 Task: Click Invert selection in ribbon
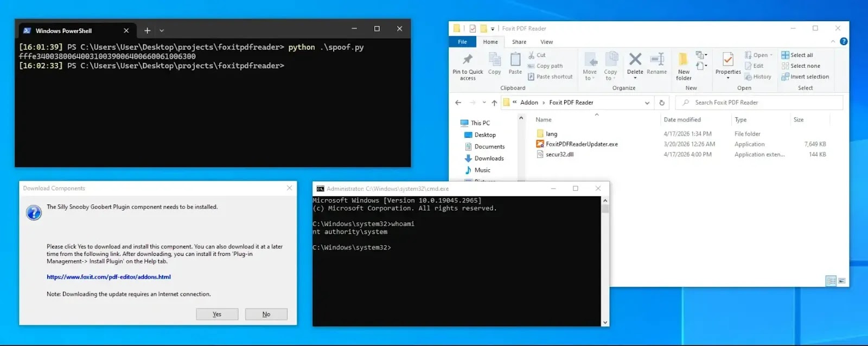pos(805,77)
